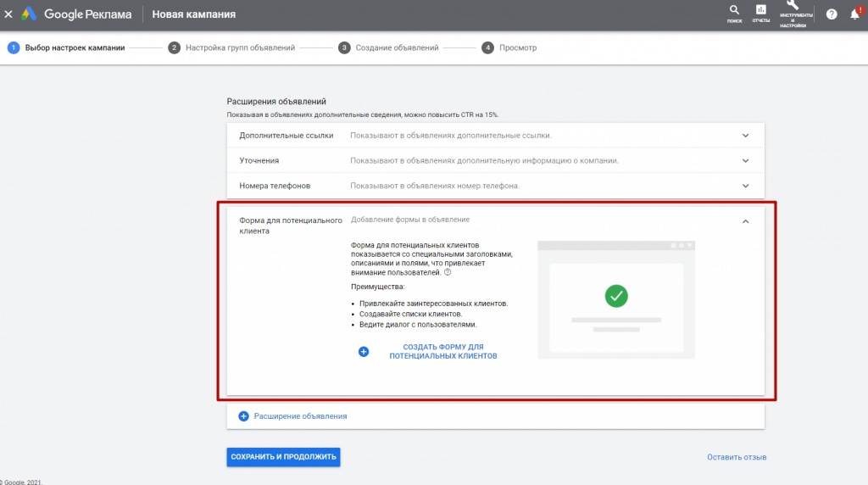
Task: Click the help icon after внимание пользователей
Action: tap(448, 272)
